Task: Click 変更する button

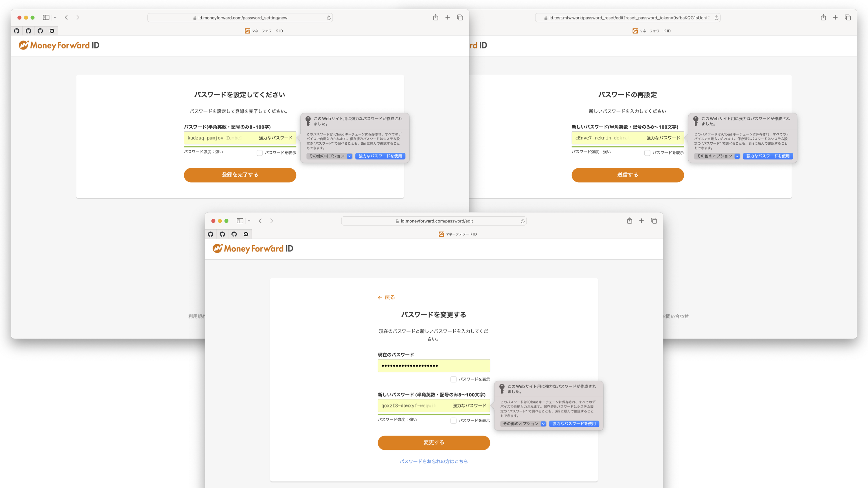Action: click(x=434, y=443)
